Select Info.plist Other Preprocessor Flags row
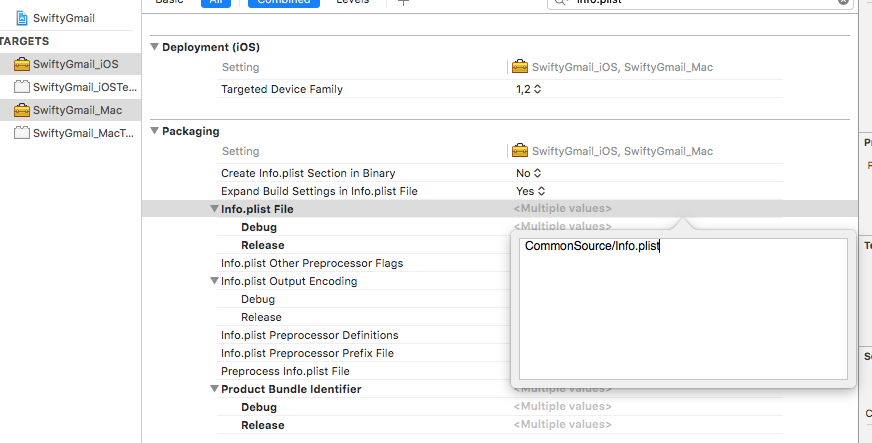872x443 pixels. pos(312,263)
